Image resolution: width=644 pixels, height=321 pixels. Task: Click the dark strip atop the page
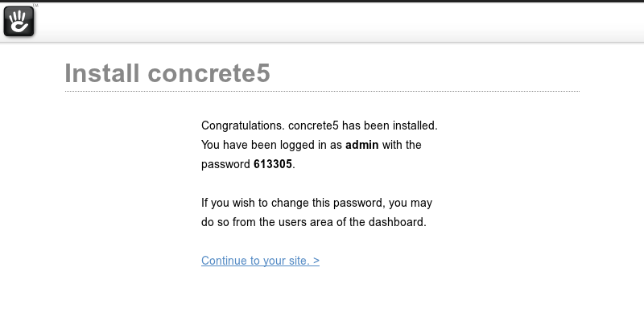coord(322,2)
